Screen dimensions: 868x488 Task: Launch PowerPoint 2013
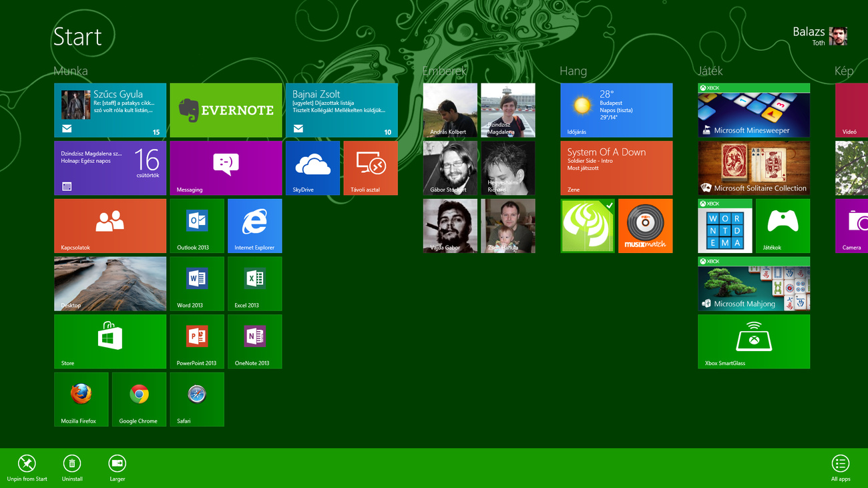197,342
